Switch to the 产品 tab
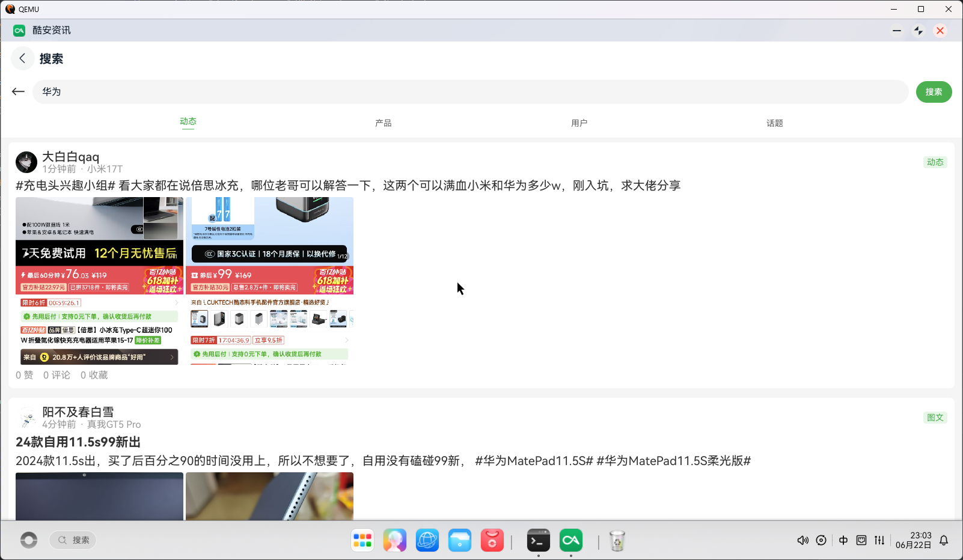Screen dimensions: 963x560 click(x=384, y=123)
